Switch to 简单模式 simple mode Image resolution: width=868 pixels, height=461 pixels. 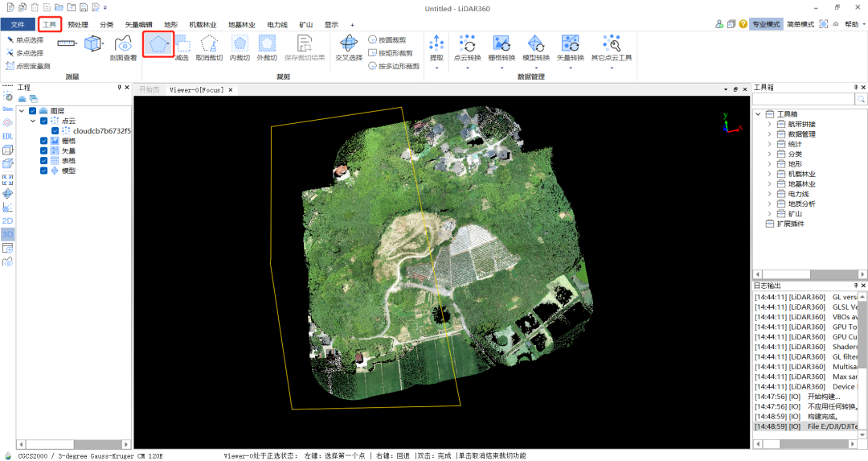coord(800,24)
